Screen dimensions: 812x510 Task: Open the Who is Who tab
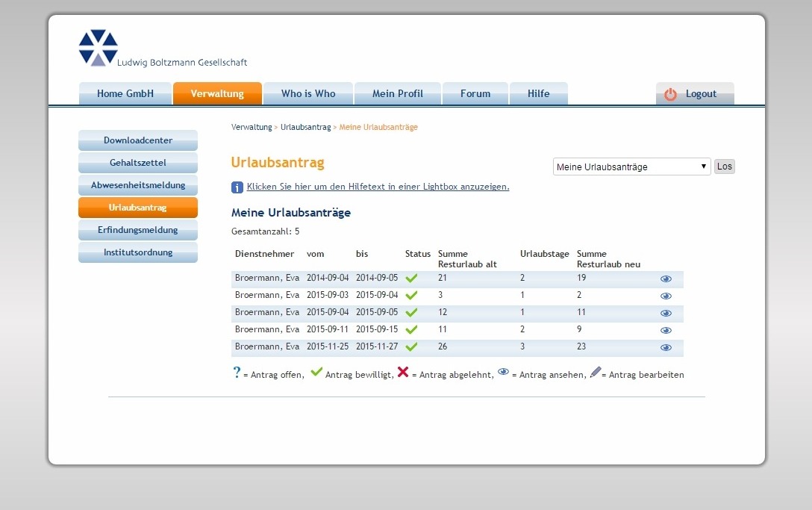(x=308, y=94)
